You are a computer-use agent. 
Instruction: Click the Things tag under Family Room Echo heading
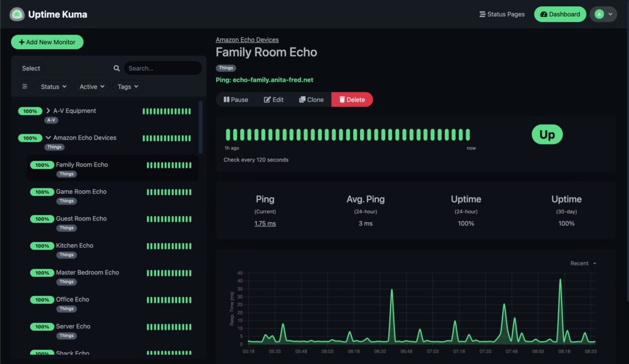(225, 68)
